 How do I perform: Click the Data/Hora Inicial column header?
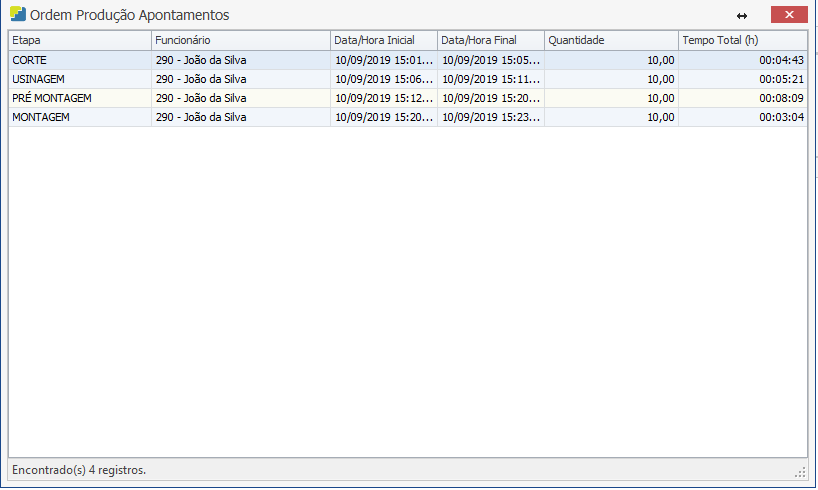[x=384, y=40]
